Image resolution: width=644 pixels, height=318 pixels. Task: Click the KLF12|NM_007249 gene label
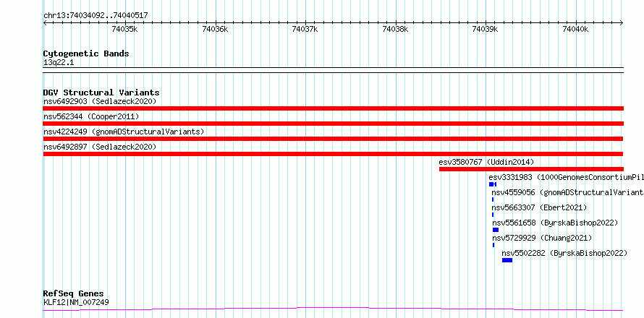tap(76, 303)
